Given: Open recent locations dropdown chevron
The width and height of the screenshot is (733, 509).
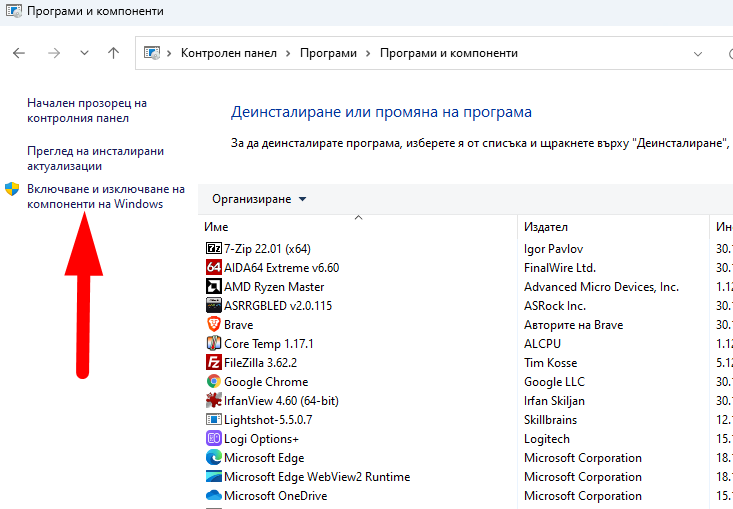Looking at the screenshot, I should 84,53.
